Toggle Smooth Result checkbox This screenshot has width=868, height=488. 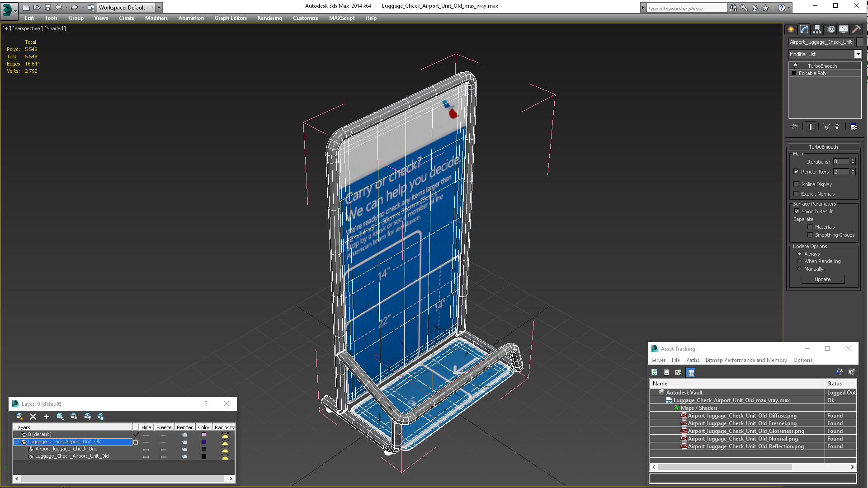[x=797, y=211]
